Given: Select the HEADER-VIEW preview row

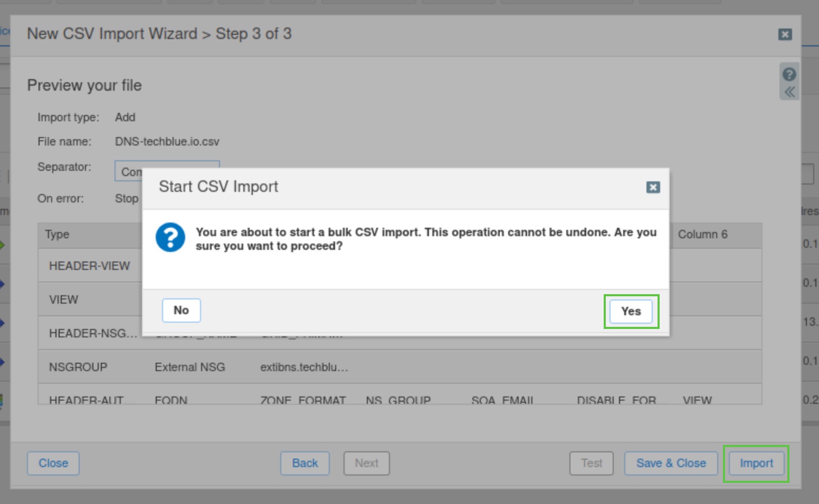Looking at the screenshot, I should [89, 266].
